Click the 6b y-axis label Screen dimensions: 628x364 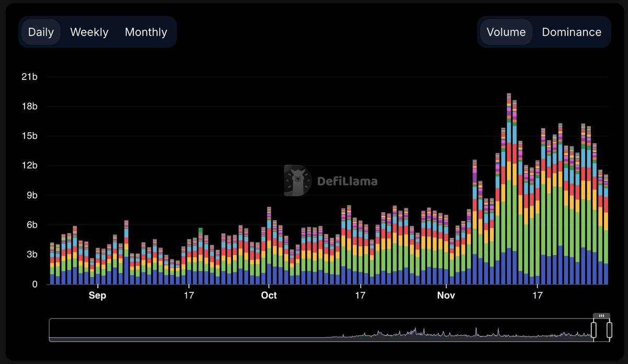tap(31, 225)
